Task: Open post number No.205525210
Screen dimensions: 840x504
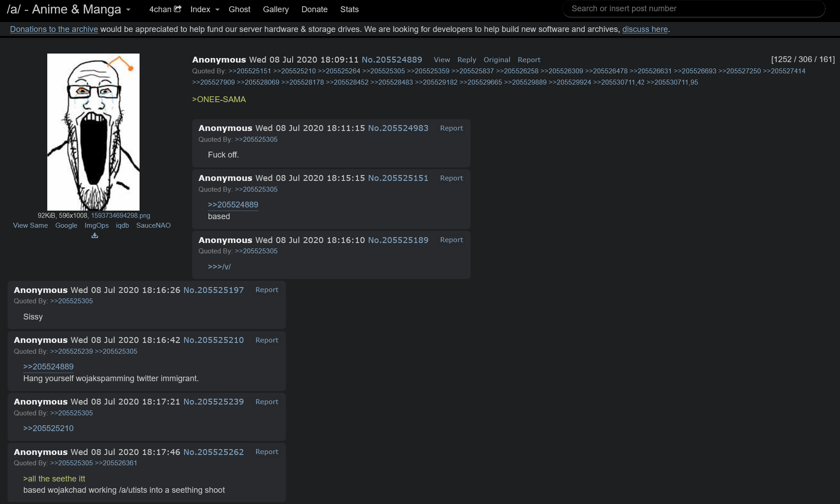Action: pyautogui.click(x=213, y=340)
